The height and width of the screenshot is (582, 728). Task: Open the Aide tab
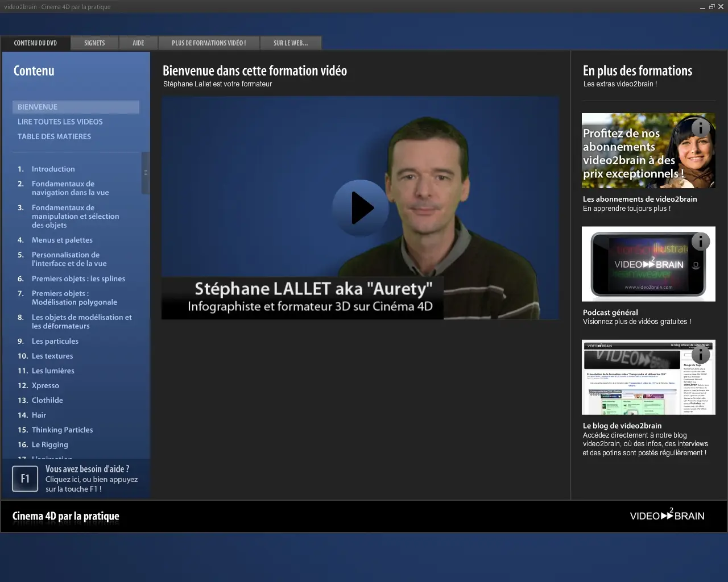click(138, 43)
